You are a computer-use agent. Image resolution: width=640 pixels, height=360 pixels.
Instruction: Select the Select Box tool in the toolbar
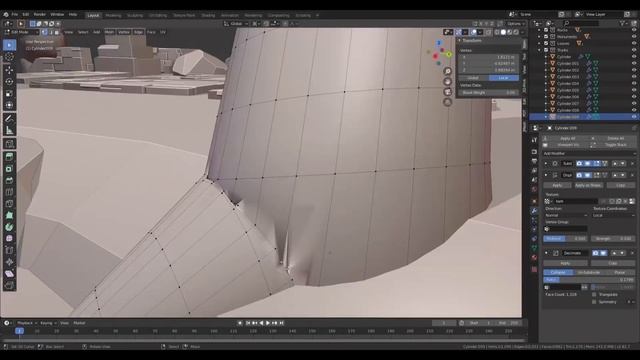point(9,45)
